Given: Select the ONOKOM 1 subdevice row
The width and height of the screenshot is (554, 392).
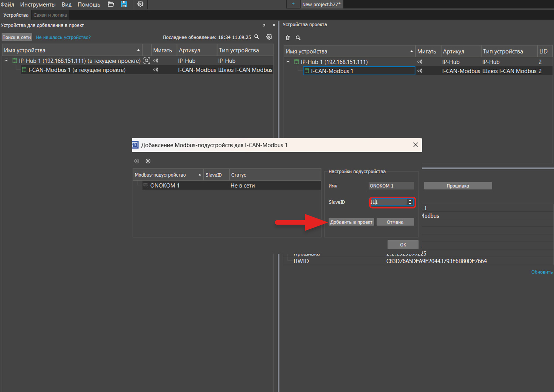Looking at the screenshot, I should click(x=165, y=185).
